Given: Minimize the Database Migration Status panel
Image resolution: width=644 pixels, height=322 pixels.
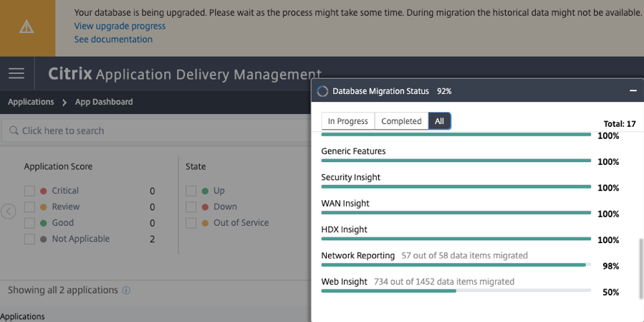Looking at the screenshot, I should tap(633, 91).
